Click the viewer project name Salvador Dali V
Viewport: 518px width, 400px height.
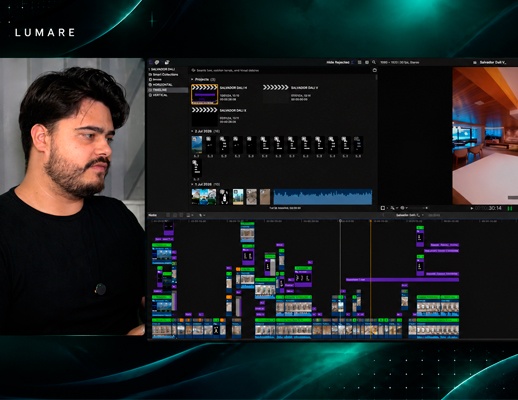tap(493, 62)
